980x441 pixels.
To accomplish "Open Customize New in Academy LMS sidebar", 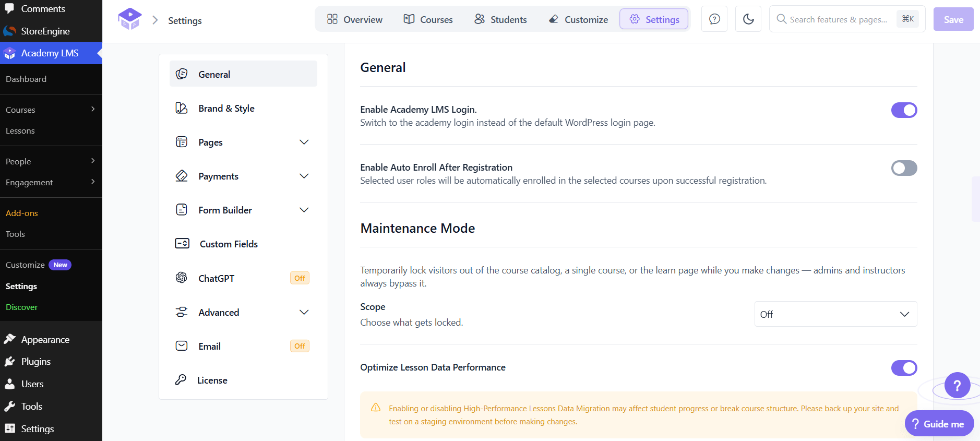I will 38,265.
